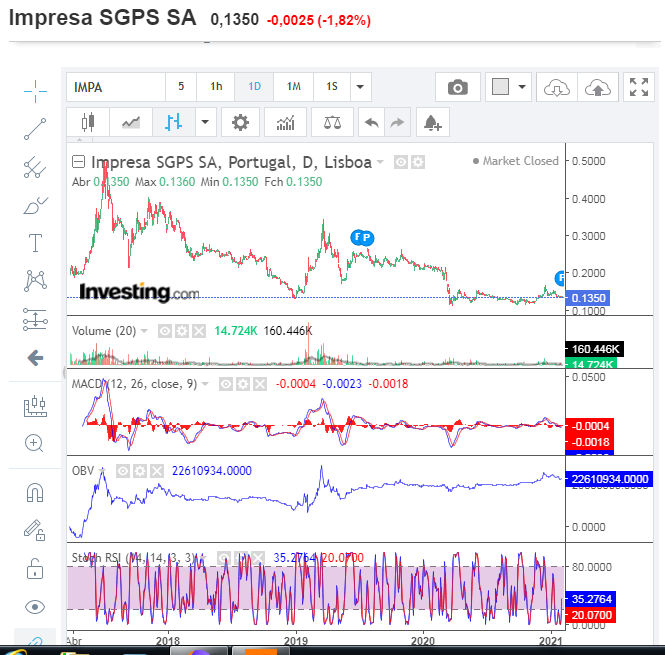Select the crosshair cursor tool
Viewport: 665px width, 655px height.
[x=35, y=91]
